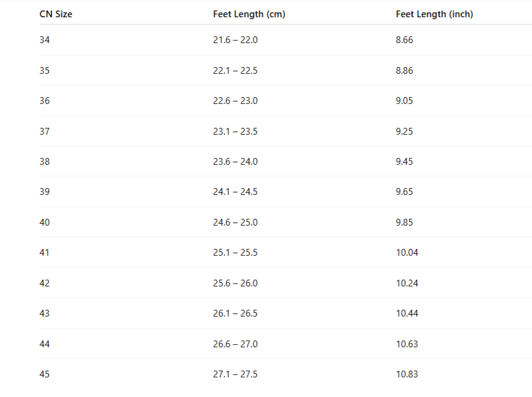Select the 9.65 inch cell
This screenshot has width=532, height=397.
pos(404,192)
